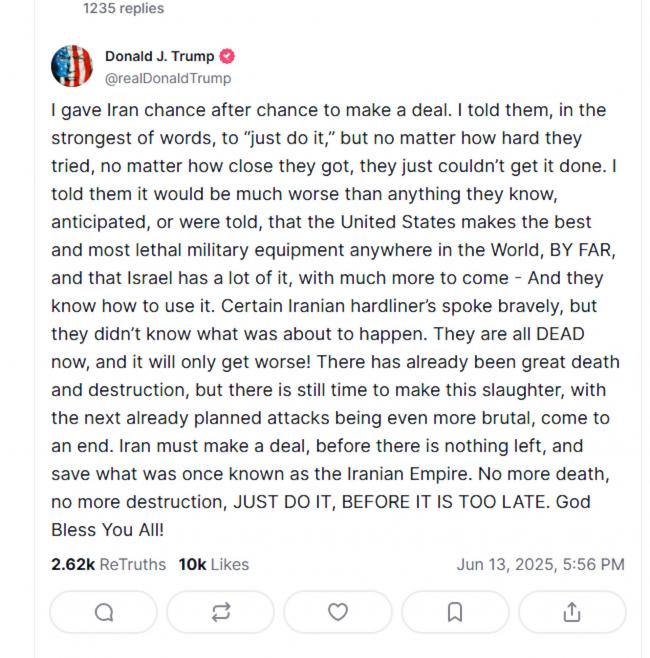The image size is (650, 658).
Task: Open Donald J. Trump's profile avatar
Action: tap(72, 66)
